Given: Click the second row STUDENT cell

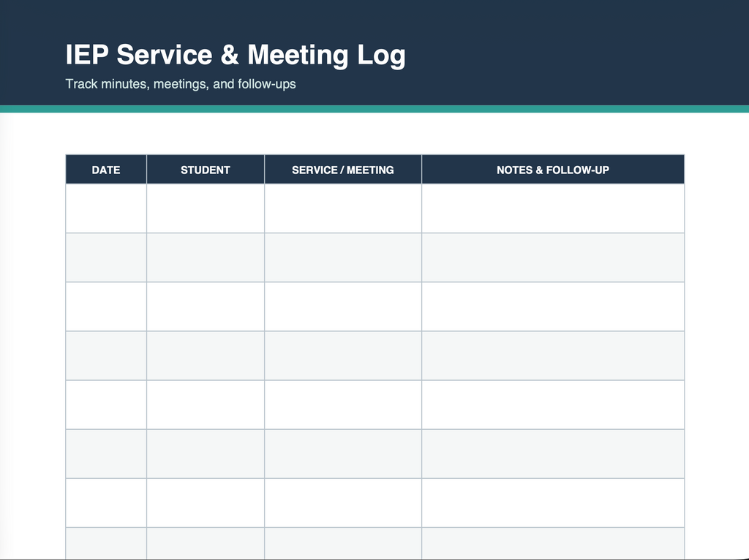Looking at the screenshot, I should [206, 257].
